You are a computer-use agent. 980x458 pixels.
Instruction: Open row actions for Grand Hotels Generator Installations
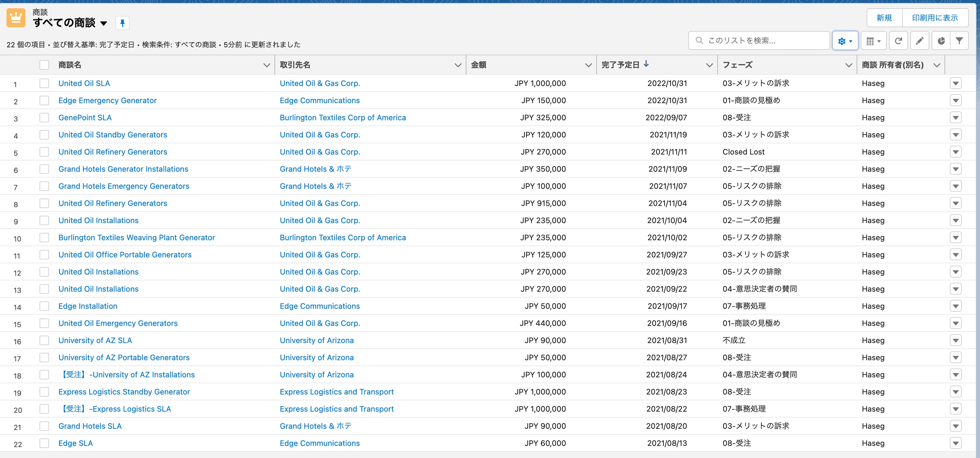(x=955, y=169)
